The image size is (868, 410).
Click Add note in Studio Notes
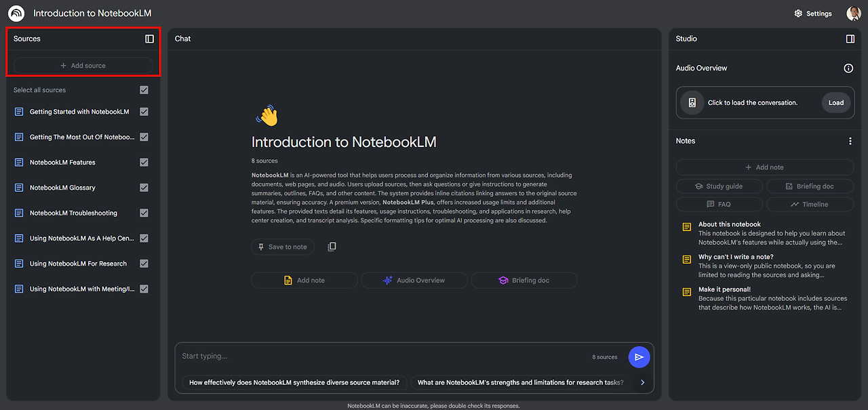coord(764,167)
